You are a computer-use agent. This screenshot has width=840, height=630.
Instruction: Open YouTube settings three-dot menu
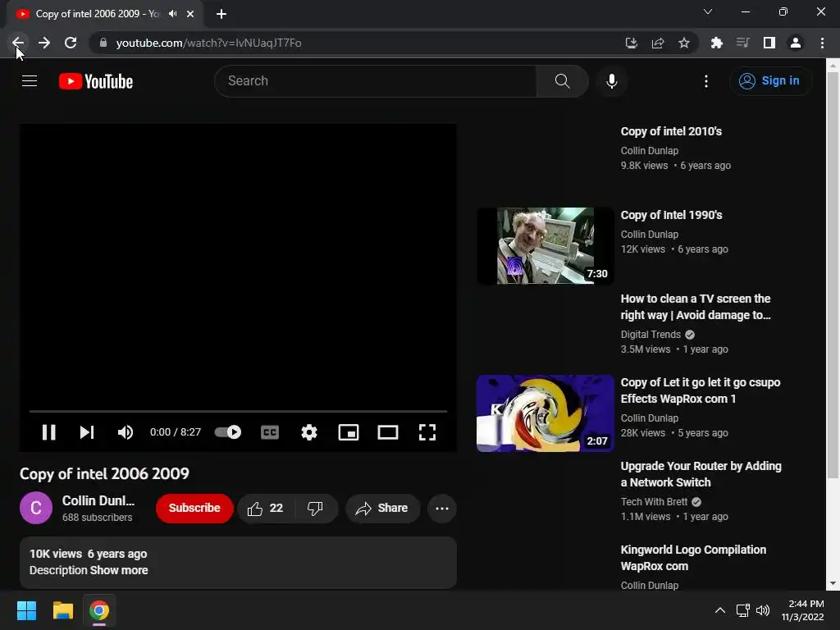(x=706, y=81)
